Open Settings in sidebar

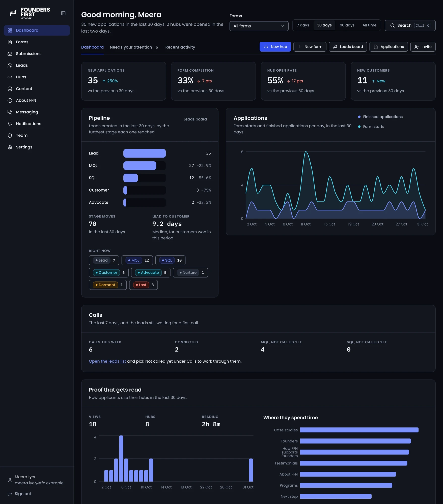tap(37, 147)
